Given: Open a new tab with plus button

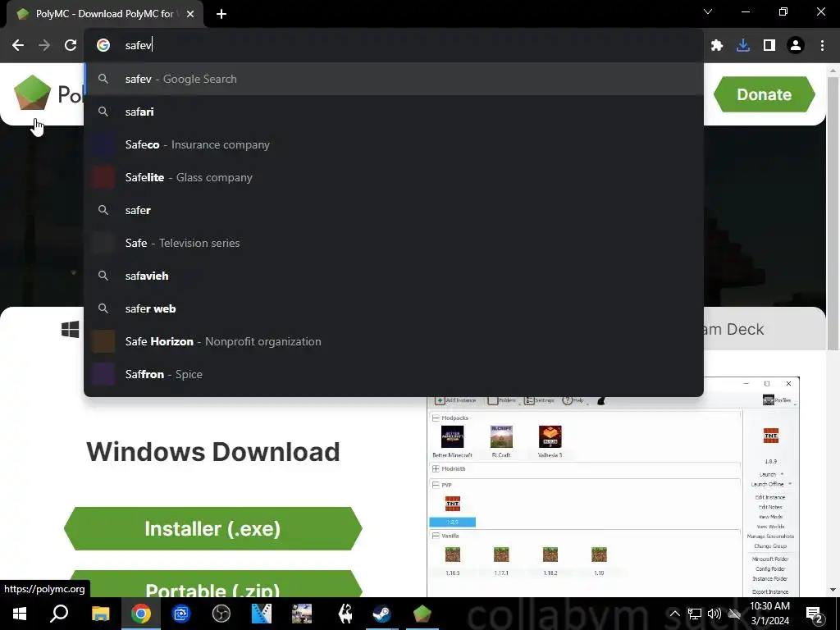Looking at the screenshot, I should [x=221, y=14].
